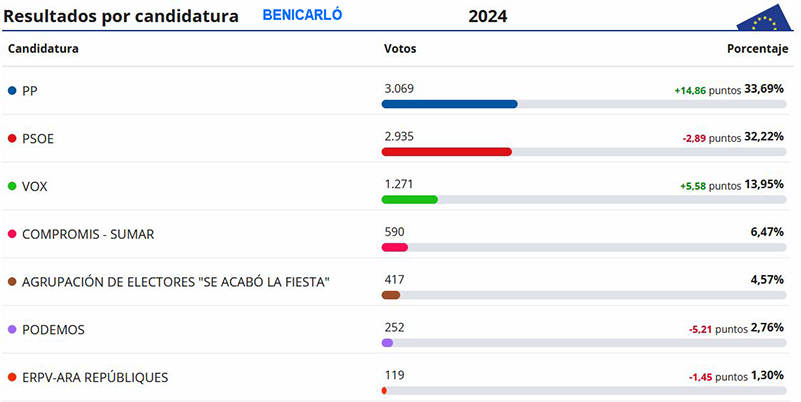Click the blue PP party dot
801x402 pixels.
(x=12, y=91)
